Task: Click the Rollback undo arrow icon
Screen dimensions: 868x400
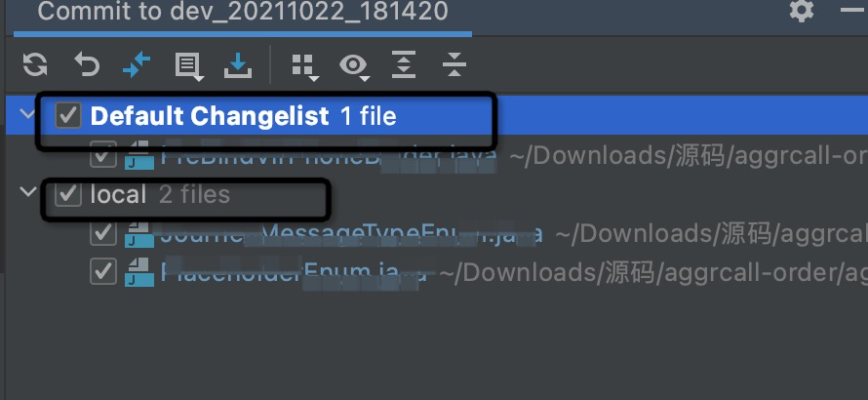Action: [87, 65]
